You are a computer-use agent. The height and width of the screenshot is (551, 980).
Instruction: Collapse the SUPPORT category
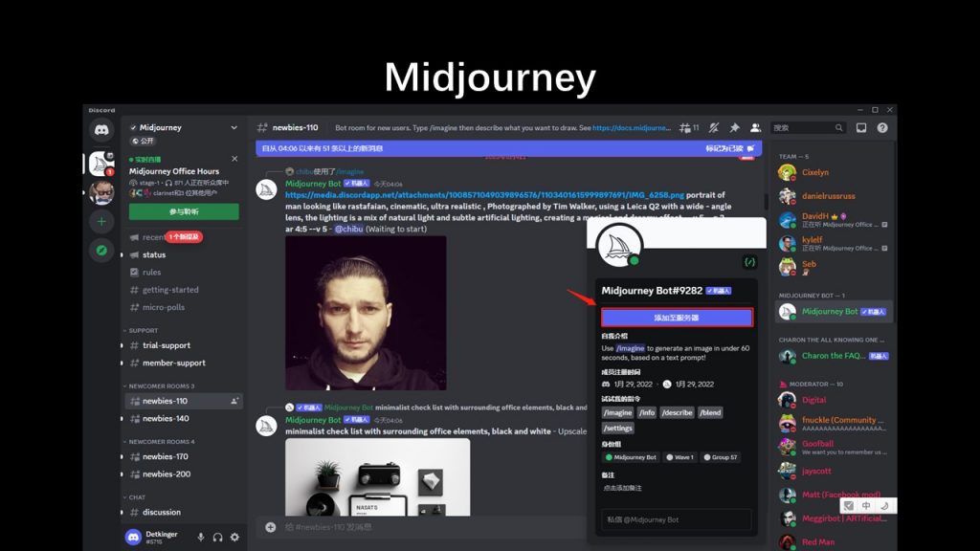(144, 330)
